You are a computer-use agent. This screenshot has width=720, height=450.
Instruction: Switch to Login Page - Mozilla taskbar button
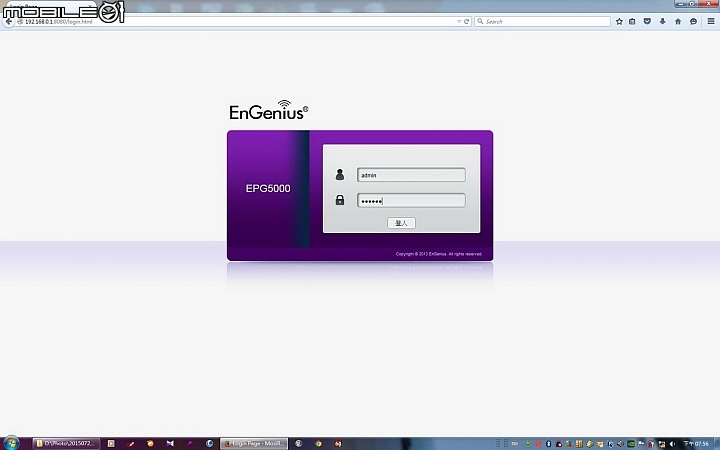coord(254,444)
